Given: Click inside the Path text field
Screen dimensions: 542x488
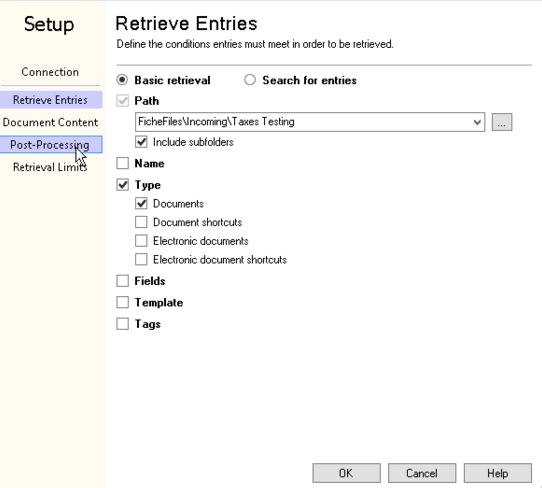Looking at the screenshot, I should [x=303, y=122].
